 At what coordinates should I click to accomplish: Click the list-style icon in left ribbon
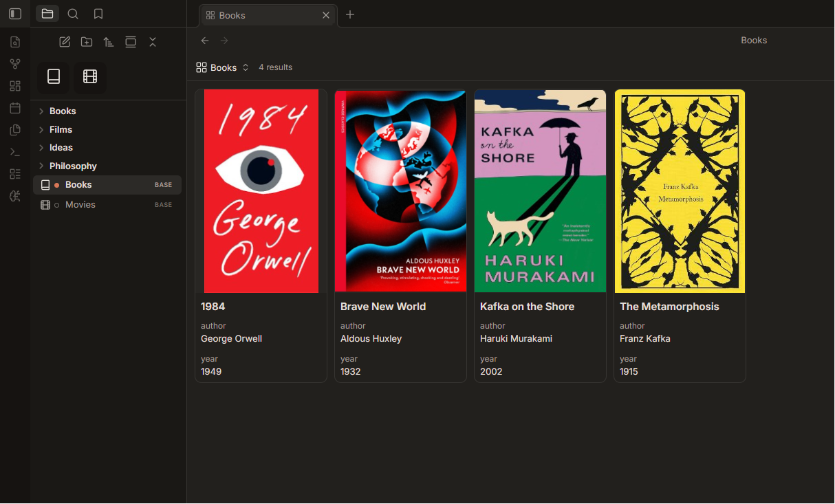tap(15, 174)
